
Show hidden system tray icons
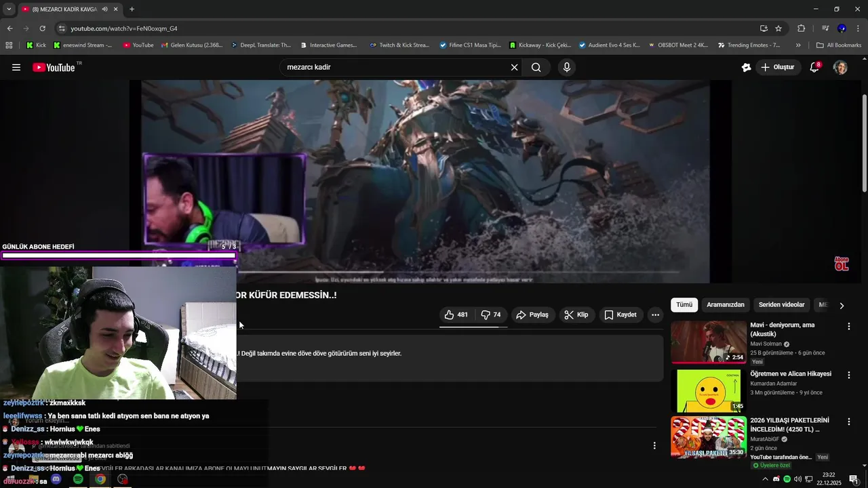(x=766, y=479)
